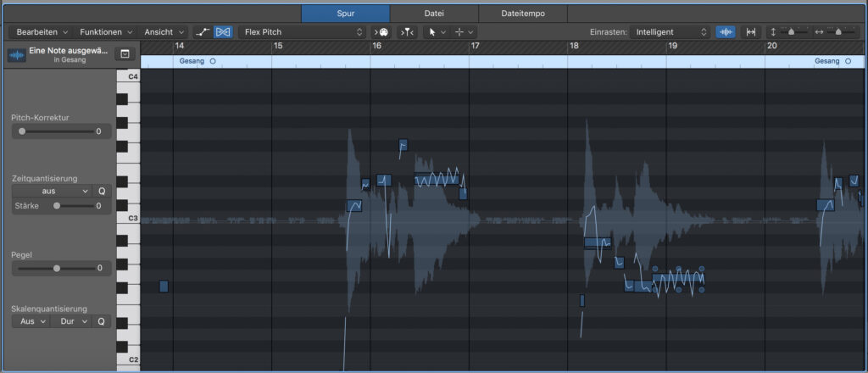Click the audio waveform region icon
The image size is (868, 373).
tap(17, 55)
